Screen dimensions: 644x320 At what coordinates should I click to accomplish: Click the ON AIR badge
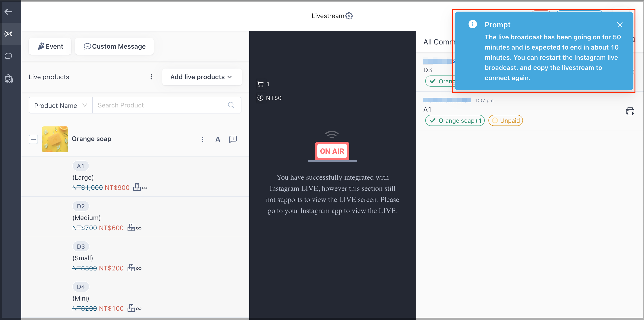pyautogui.click(x=332, y=151)
